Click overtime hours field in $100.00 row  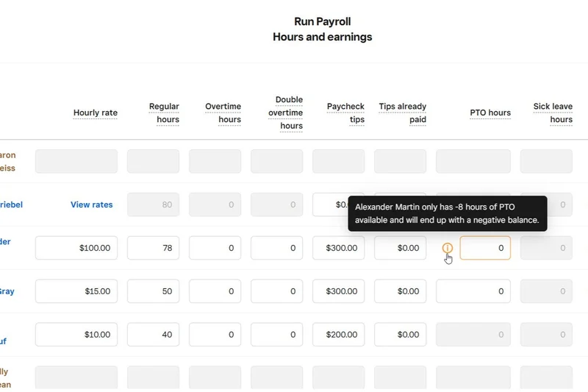[215, 248]
